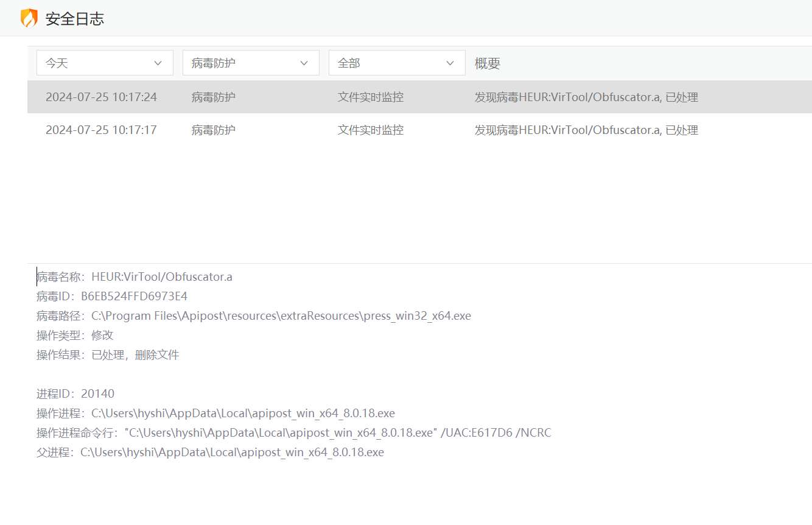This screenshot has height=525, width=812.
Task: Click the 操作类型：修改 line
Action: pos(75,336)
